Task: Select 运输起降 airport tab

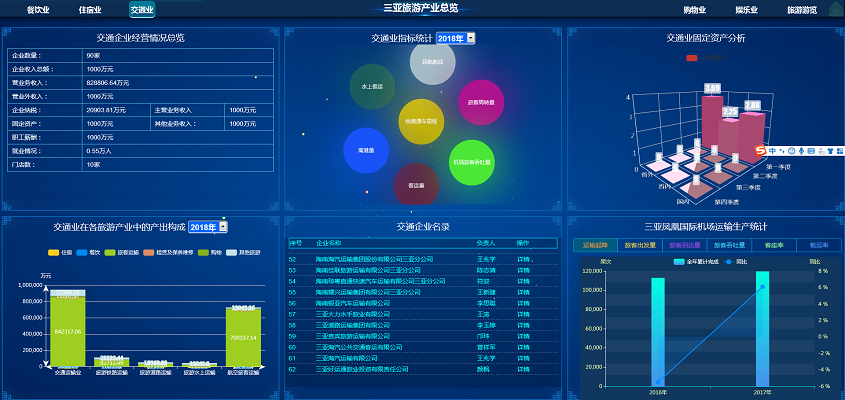Action: 595,245
